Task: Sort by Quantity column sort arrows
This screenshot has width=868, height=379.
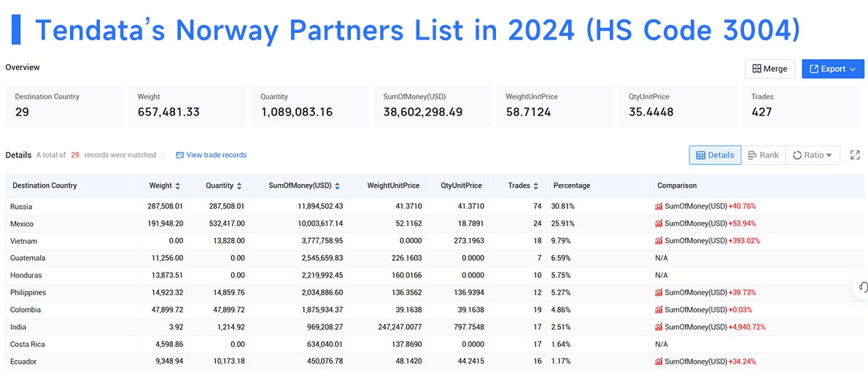Action: tap(239, 186)
